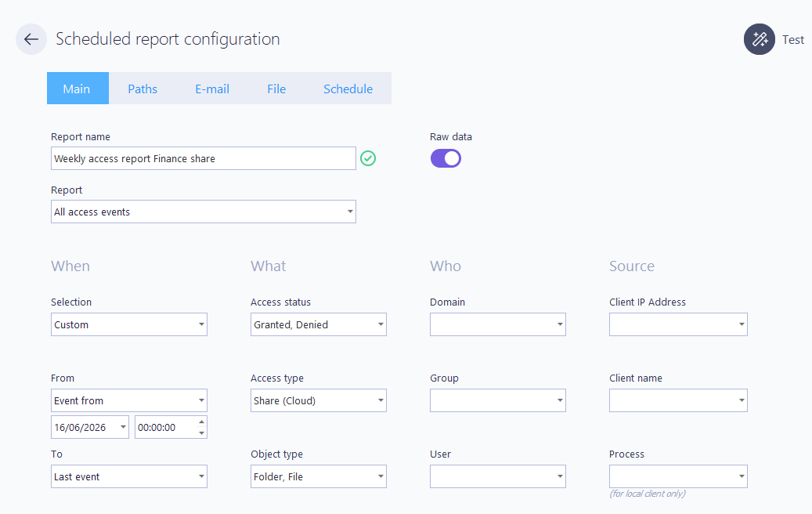Expand the From dropdown set to Event from

[129, 400]
